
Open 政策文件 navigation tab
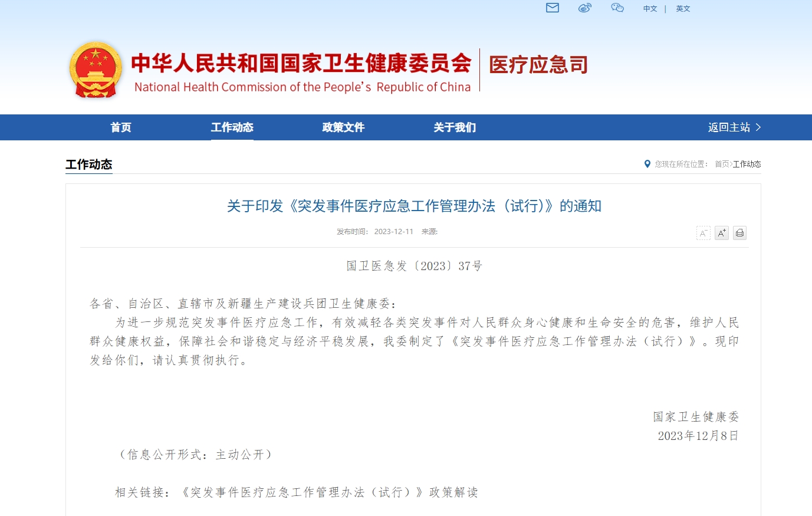tap(343, 127)
